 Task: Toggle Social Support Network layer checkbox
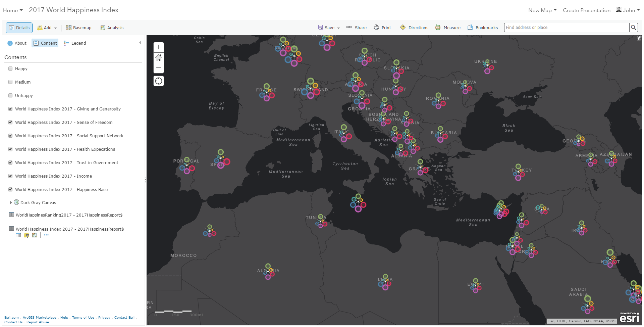10,136
